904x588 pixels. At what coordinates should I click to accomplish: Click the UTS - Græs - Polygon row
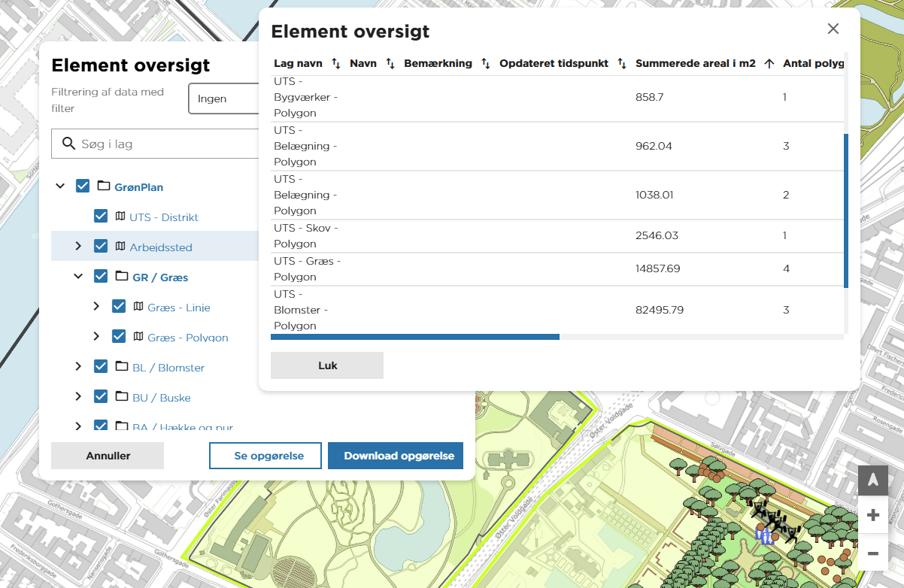(x=557, y=269)
